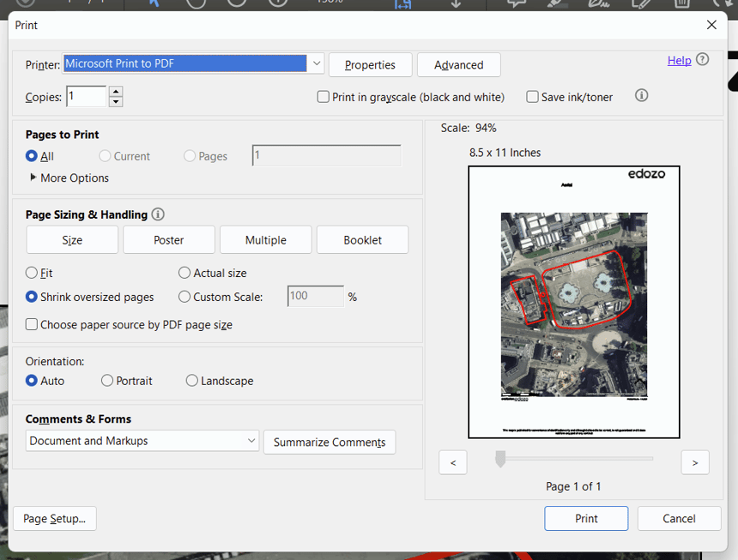Click the Page Sizing & Handling info icon

pos(158,214)
